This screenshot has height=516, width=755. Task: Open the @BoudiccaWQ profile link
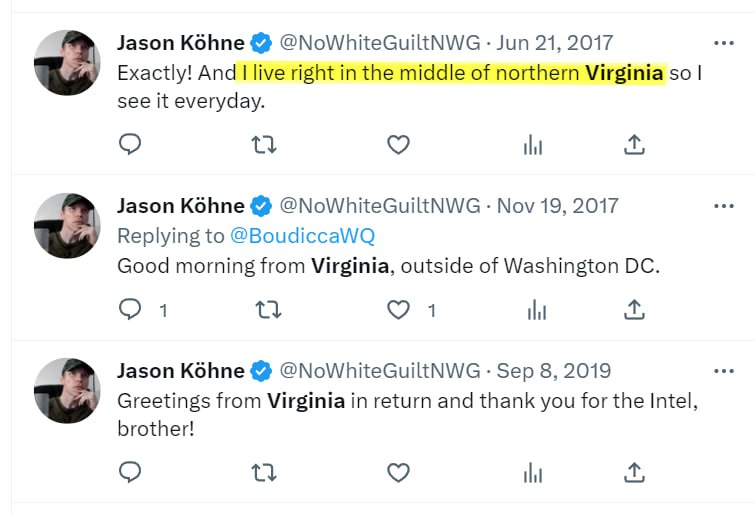[302, 236]
